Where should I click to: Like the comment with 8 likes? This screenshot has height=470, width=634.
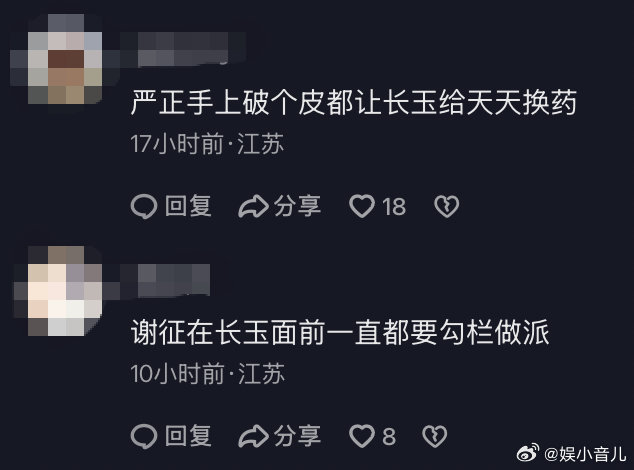coord(362,436)
